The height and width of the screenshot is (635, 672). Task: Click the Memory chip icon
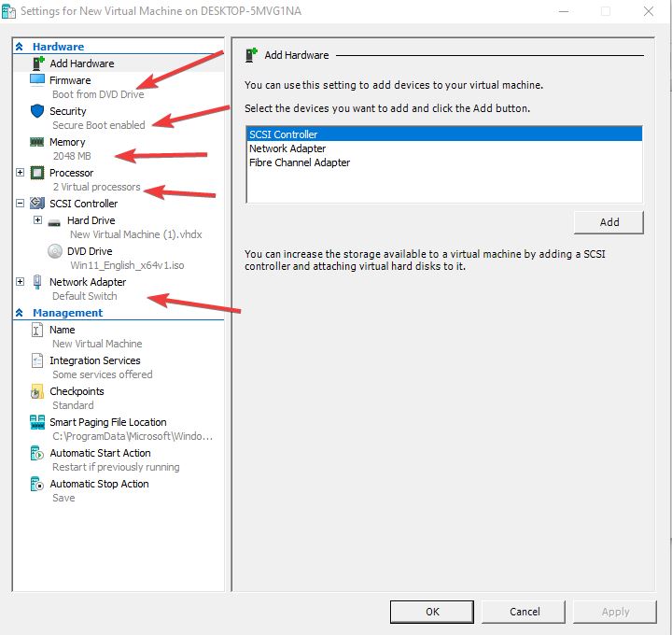coord(36,142)
